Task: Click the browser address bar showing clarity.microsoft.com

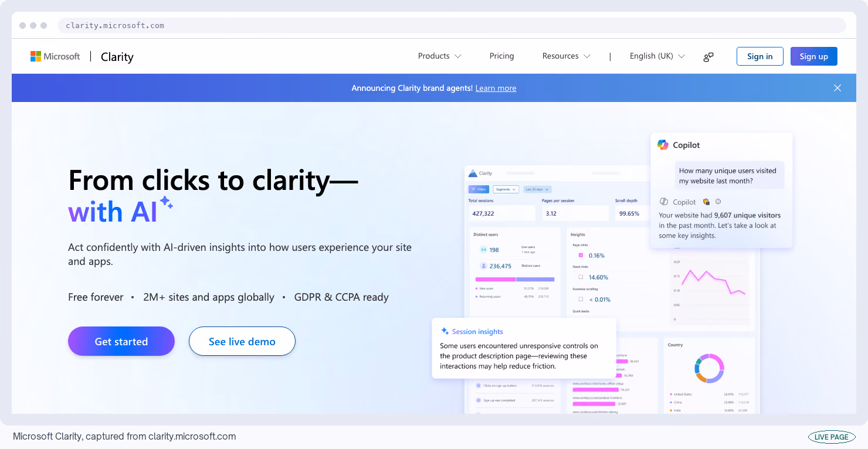Action: (x=452, y=25)
